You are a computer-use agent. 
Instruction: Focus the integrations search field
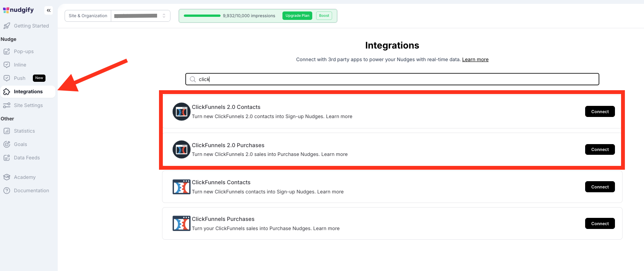(x=392, y=80)
